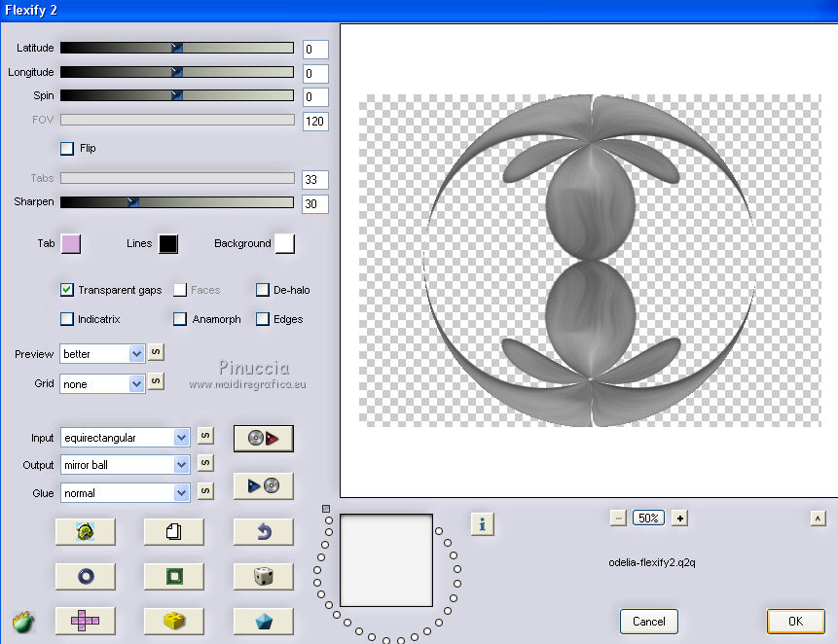Enable the Flip checkbox
Screen dimensions: 838x644
pos(67,149)
